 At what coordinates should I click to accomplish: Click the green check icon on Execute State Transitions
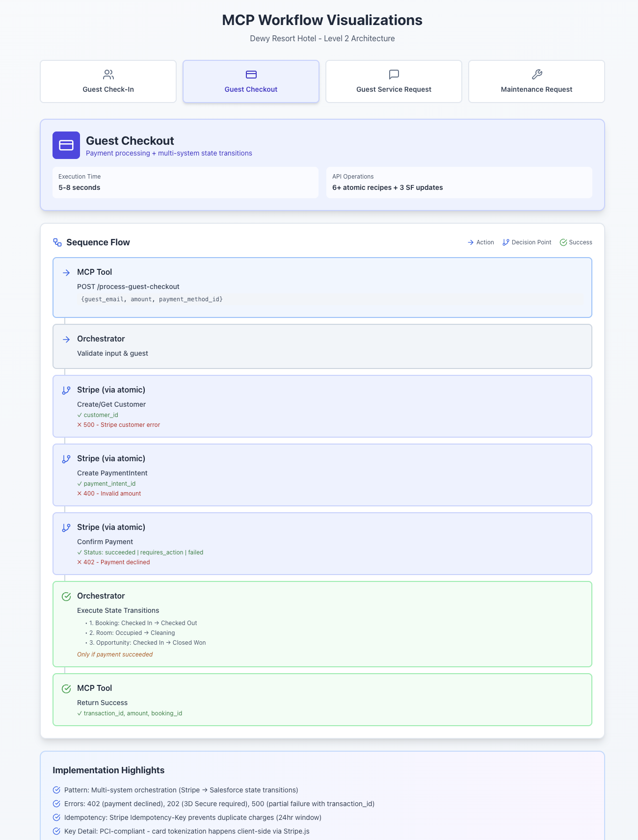point(66,597)
